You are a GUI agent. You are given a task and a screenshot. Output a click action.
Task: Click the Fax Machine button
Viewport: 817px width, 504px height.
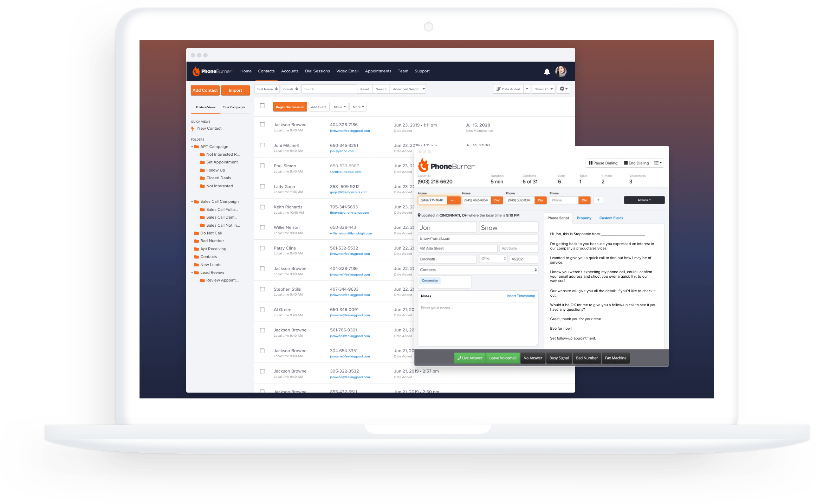615,358
